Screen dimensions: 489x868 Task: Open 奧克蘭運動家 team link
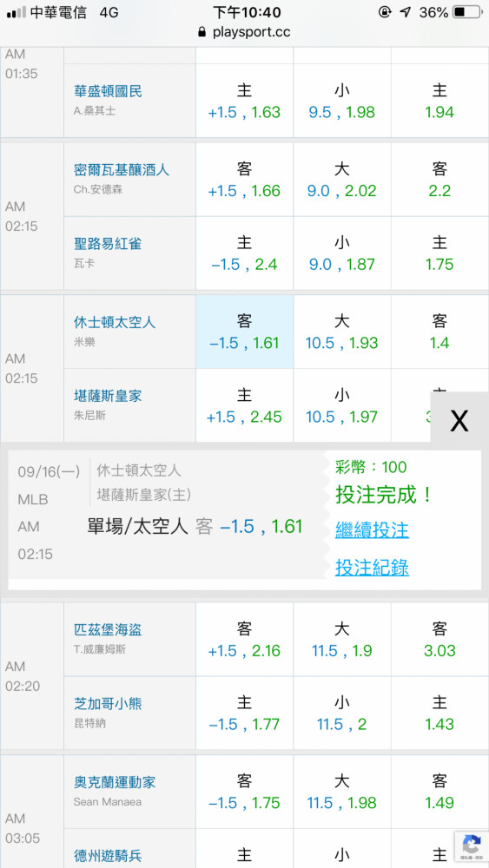115,782
